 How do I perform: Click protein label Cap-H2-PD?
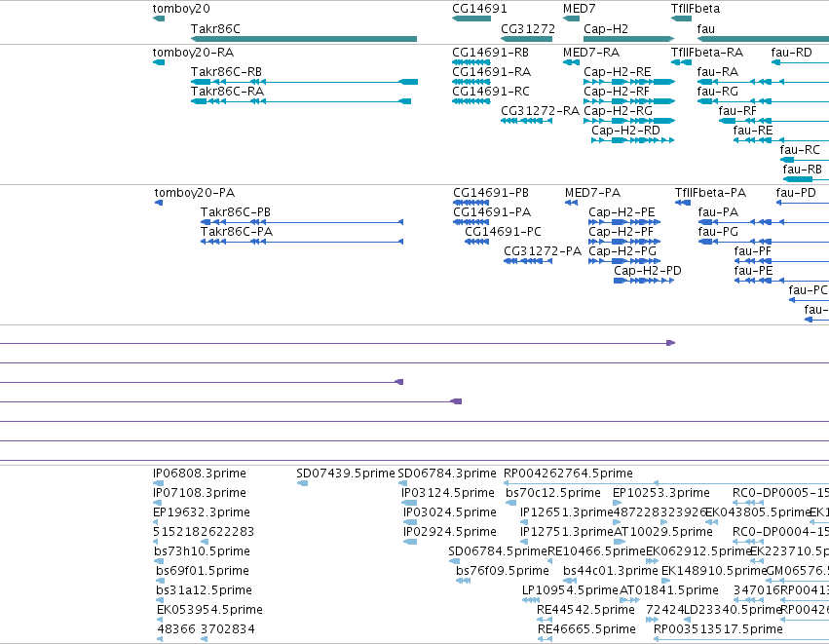647,271
